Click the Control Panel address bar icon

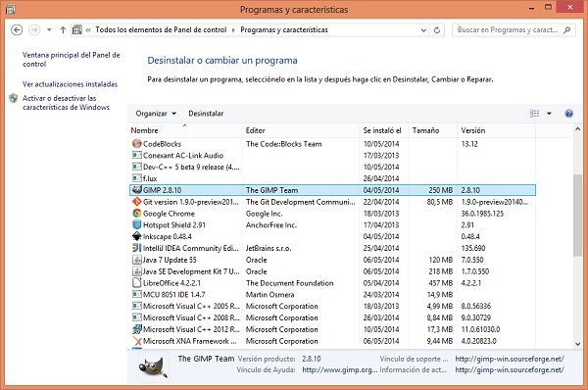point(77,30)
